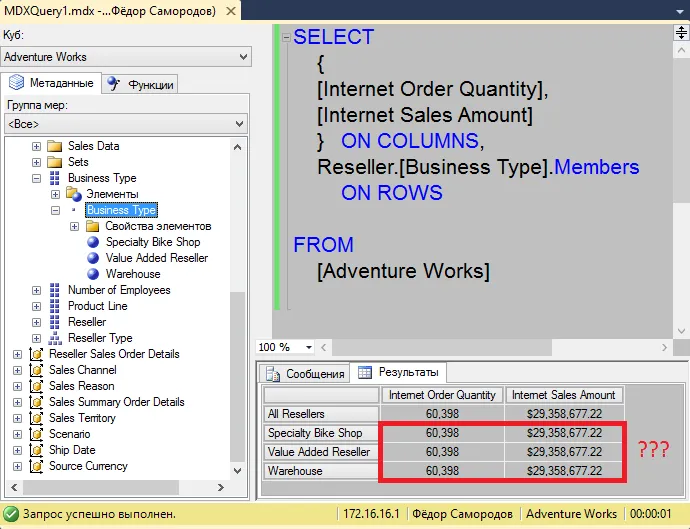Select the Reseller Type tree label

(x=100, y=338)
